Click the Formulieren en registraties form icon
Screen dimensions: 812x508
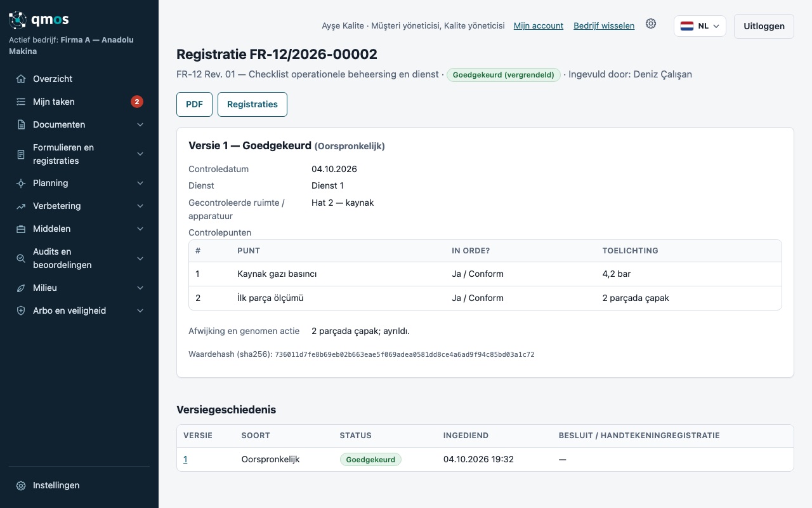(x=21, y=154)
